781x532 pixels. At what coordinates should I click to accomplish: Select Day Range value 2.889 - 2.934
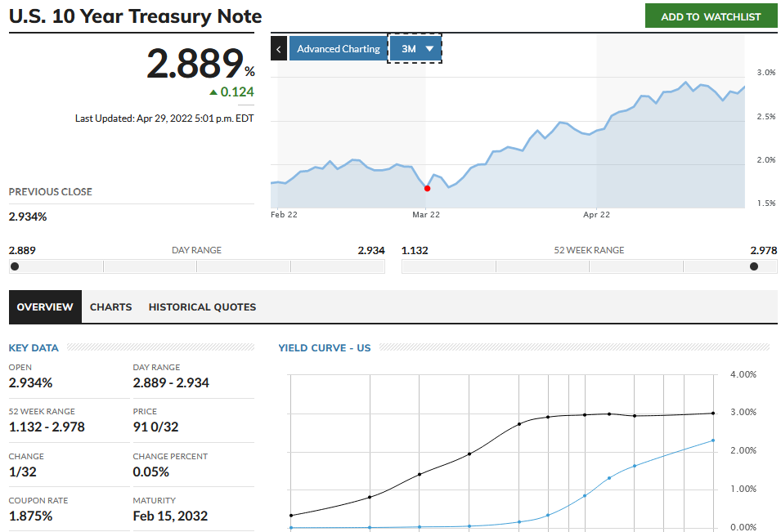(x=171, y=382)
